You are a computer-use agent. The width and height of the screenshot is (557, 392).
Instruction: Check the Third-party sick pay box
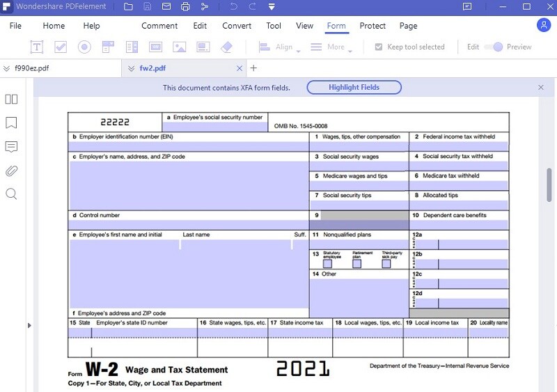[386, 264]
